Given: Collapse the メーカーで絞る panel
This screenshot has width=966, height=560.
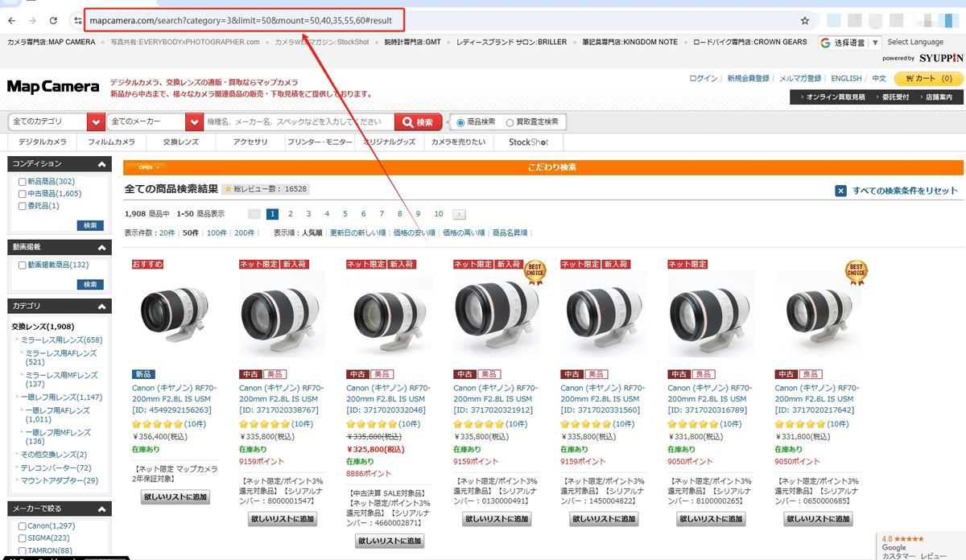Looking at the screenshot, I should (101, 509).
